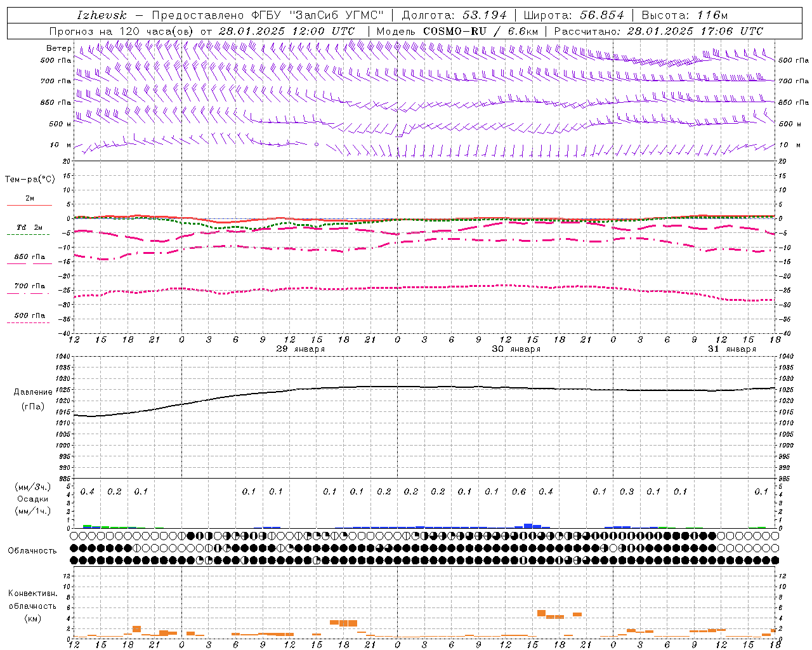812x650 pixels.
Task: Click the '(мм/3ч.)' units label
Action: coord(33,487)
